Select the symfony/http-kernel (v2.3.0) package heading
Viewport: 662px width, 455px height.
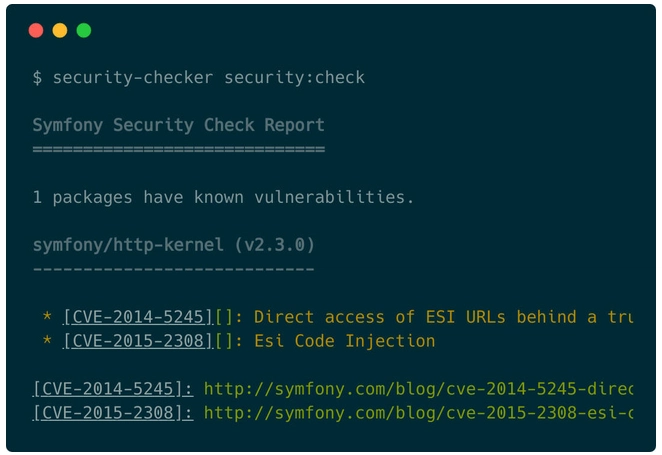click(x=174, y=245)
